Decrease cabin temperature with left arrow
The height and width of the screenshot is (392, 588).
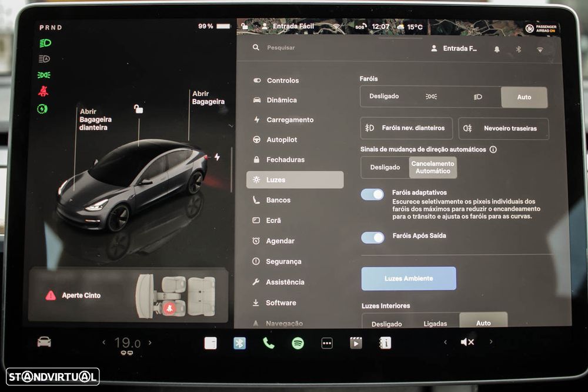point(104,342)
